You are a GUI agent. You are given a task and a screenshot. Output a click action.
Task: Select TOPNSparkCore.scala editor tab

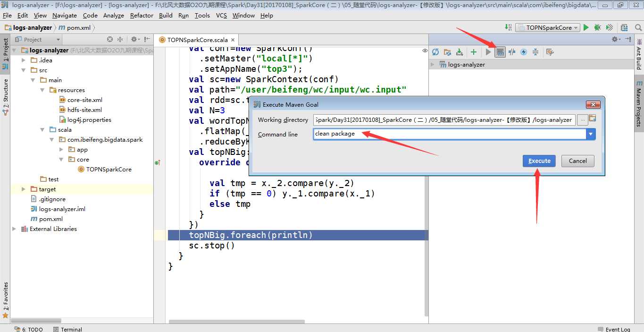click(x=197, y=40)
